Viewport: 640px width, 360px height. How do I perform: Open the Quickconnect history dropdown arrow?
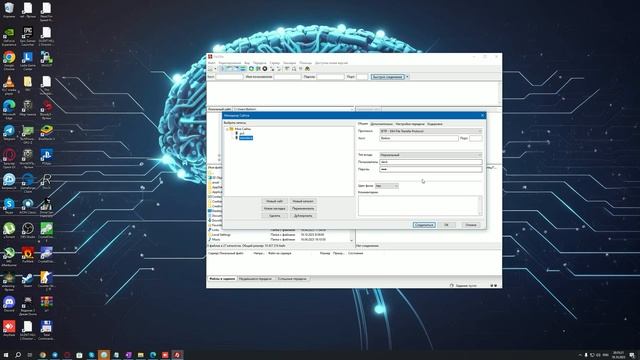point(407,77)
